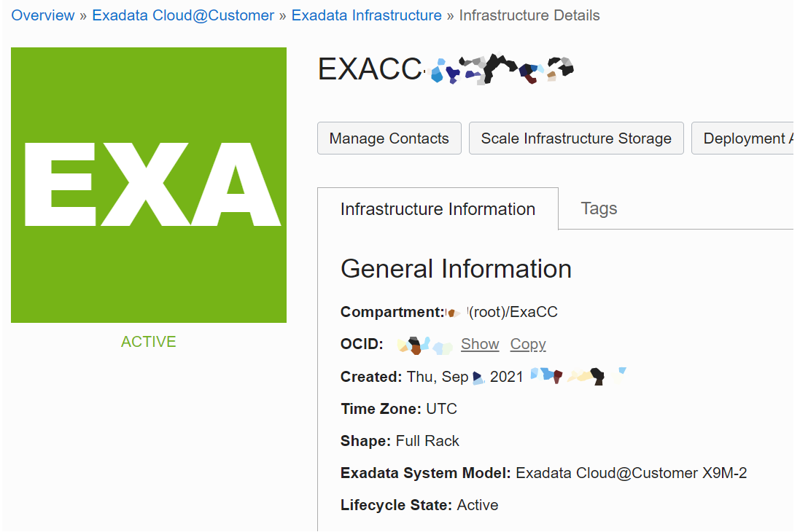Click the Full Rack shape value

(x=427, y=441)
